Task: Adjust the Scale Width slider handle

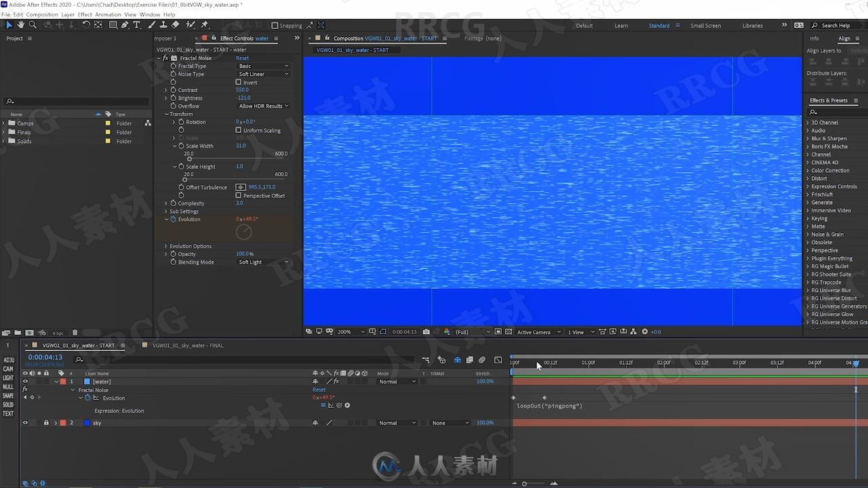Action: tap(189, 159)
